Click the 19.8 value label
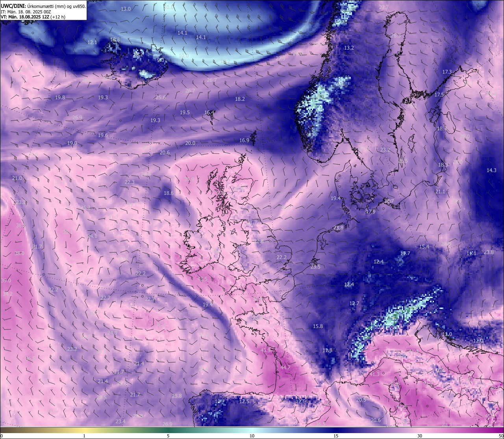The width and height of the screenshot is (504, 439). pos(60,97)
